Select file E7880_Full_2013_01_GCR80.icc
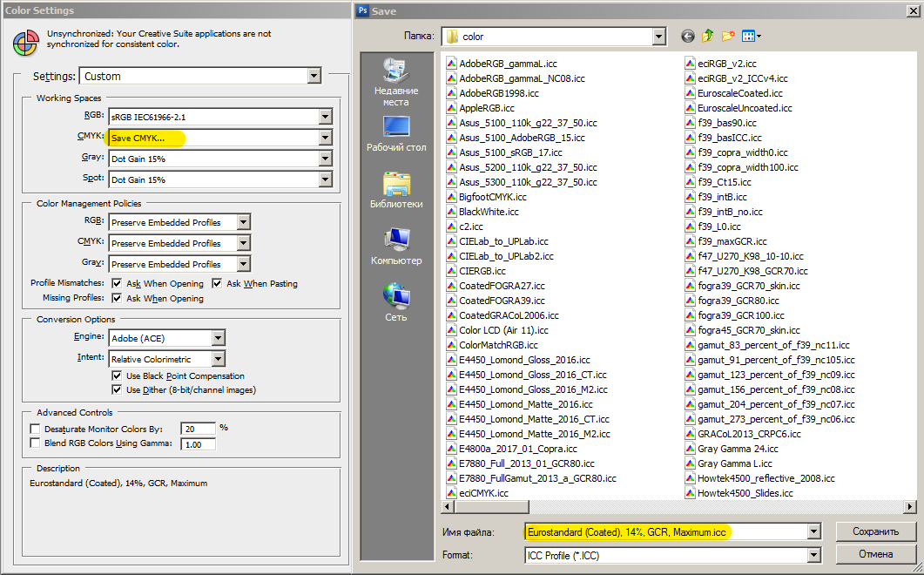This screenshot has height=575, width=924. coord(527,463)
